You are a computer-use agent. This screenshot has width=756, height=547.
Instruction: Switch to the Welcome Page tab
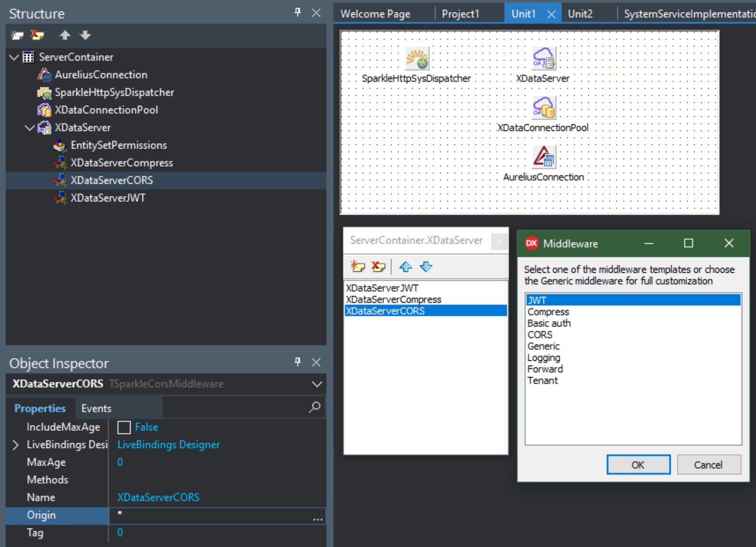tap(375, 14)
